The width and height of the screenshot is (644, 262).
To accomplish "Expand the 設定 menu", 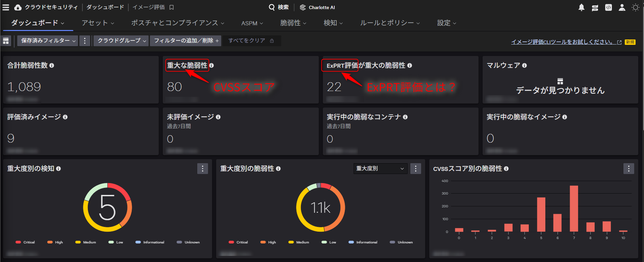I will [447, 23].
